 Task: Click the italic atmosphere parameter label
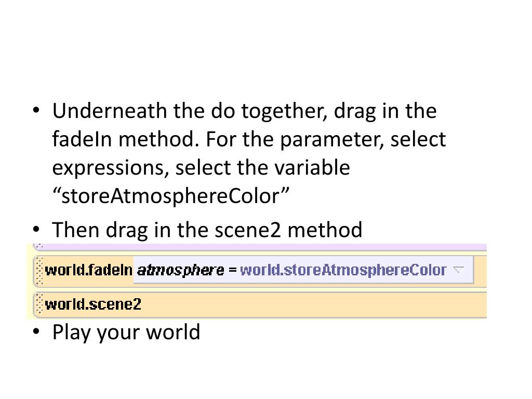pos(180,270)
